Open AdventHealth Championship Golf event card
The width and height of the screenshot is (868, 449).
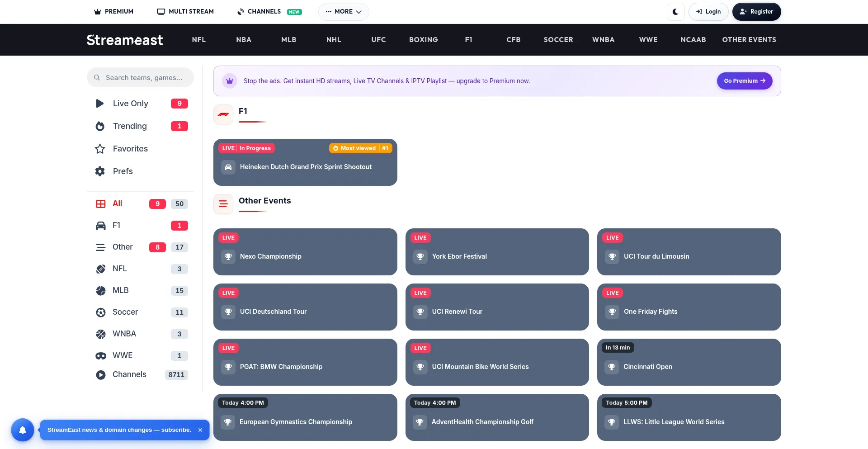click(x=497, y=417)
